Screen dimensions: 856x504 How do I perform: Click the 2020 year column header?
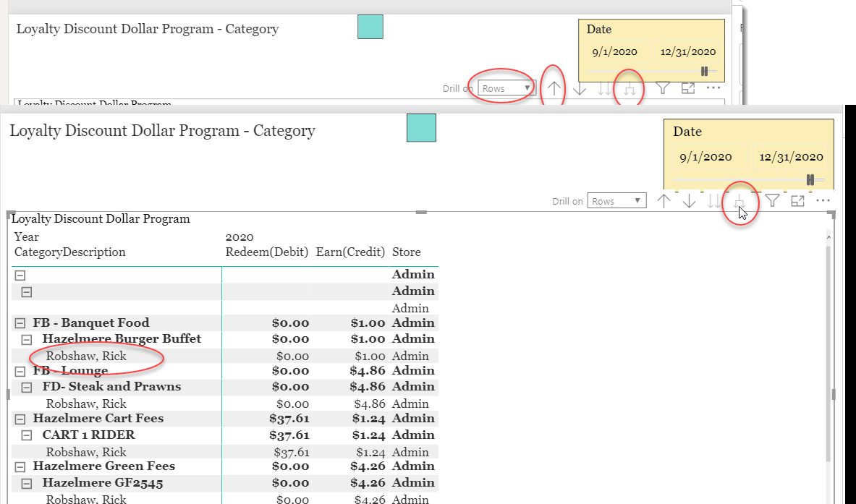coord(240,236)
